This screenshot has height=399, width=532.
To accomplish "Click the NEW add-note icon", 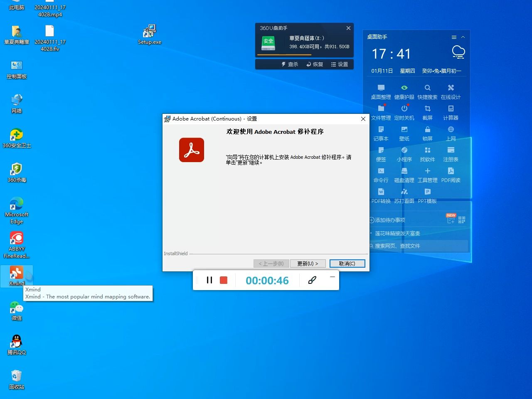I will tap(451, 219).
